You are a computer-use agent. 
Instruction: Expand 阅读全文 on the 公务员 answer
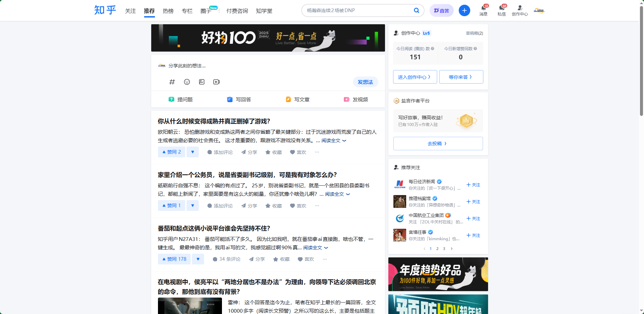point(337,194)
